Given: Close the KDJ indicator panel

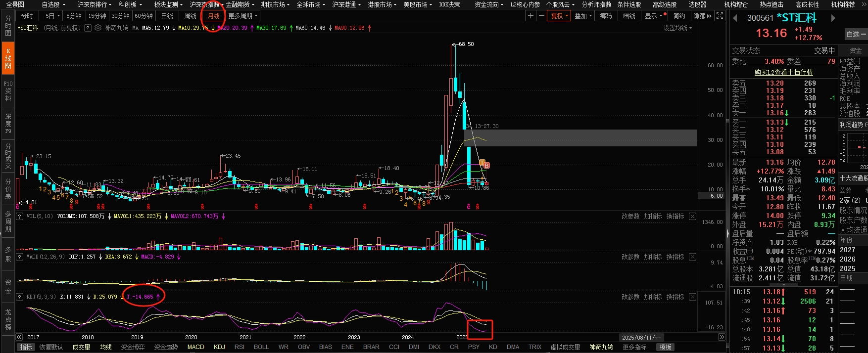Looking at the screenshot, I should point(692,297).
